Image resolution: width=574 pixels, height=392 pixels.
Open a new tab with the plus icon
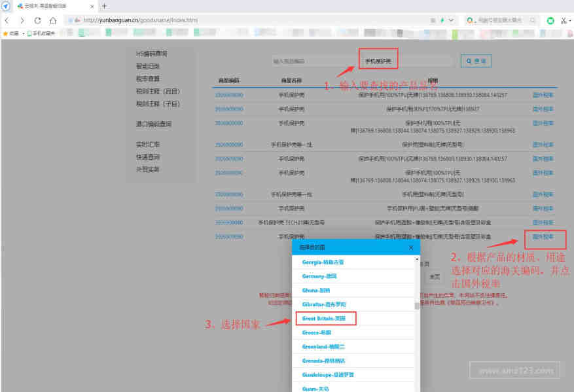[x=104, y=7]
